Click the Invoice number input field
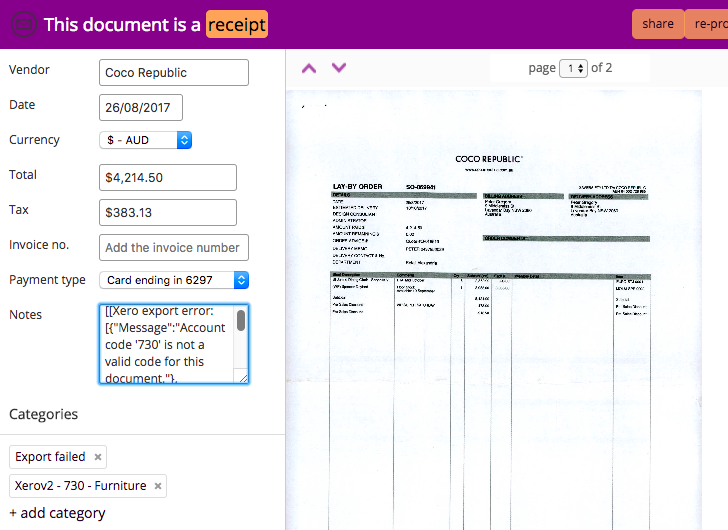 (174, 247)
